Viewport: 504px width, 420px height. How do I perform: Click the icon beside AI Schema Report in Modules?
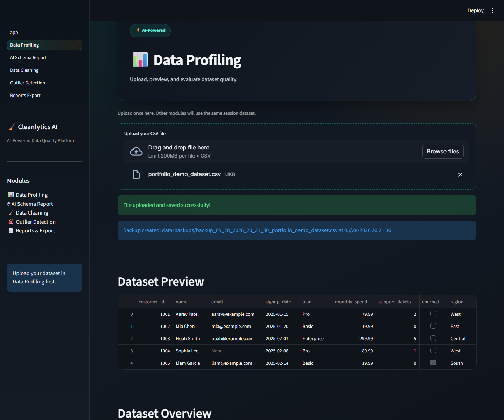[x=9, y=204]
